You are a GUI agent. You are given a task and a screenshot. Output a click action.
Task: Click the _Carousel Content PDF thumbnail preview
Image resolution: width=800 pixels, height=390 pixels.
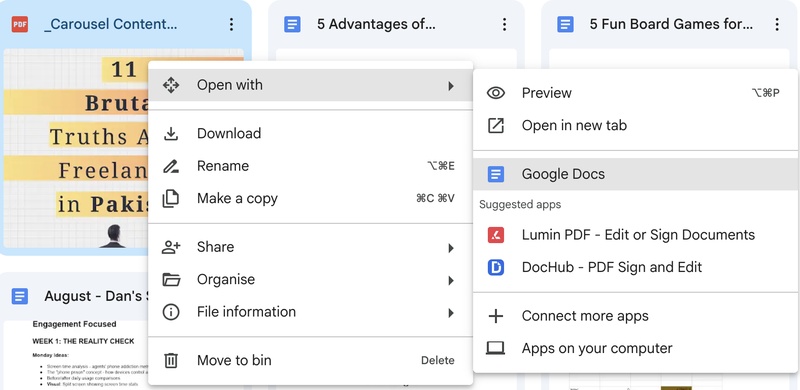pyautogui.click(x=76, y=149)
